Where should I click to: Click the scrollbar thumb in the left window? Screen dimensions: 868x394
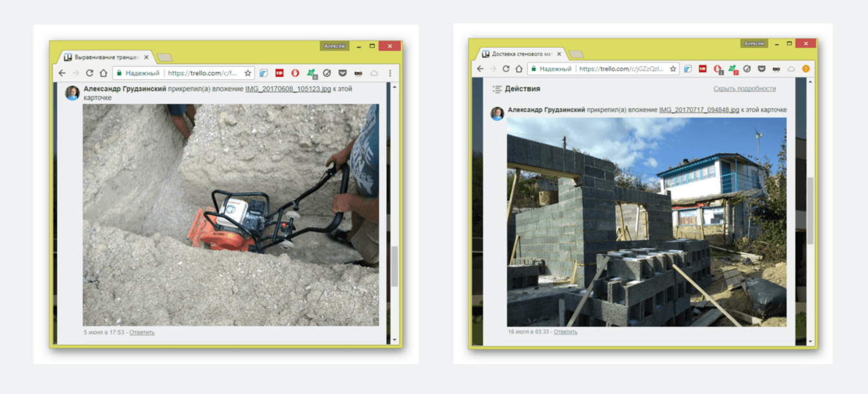[394, 266]
